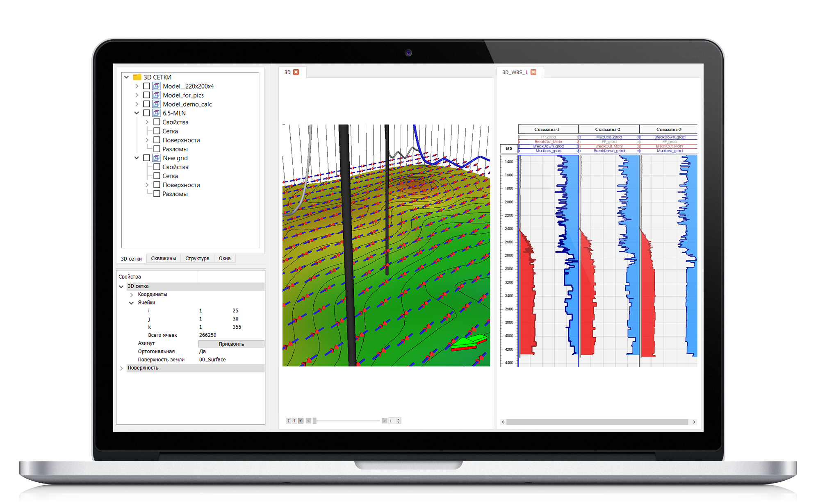This screenshot has height=504, width=818.
Task: Enable Сетка under New grid
Action: (x=157, y=176)
